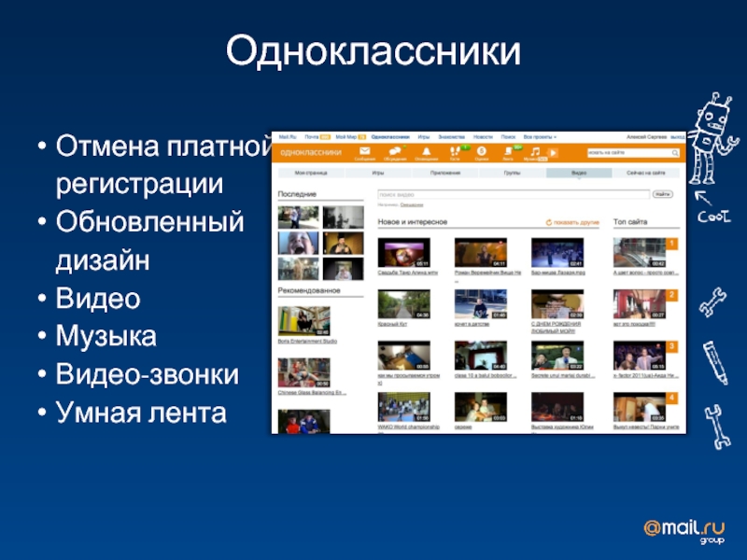The height and width of the screenshot is (560, 747).
Task: Click the video play icon in orange bar
Action: pos(553,153)
